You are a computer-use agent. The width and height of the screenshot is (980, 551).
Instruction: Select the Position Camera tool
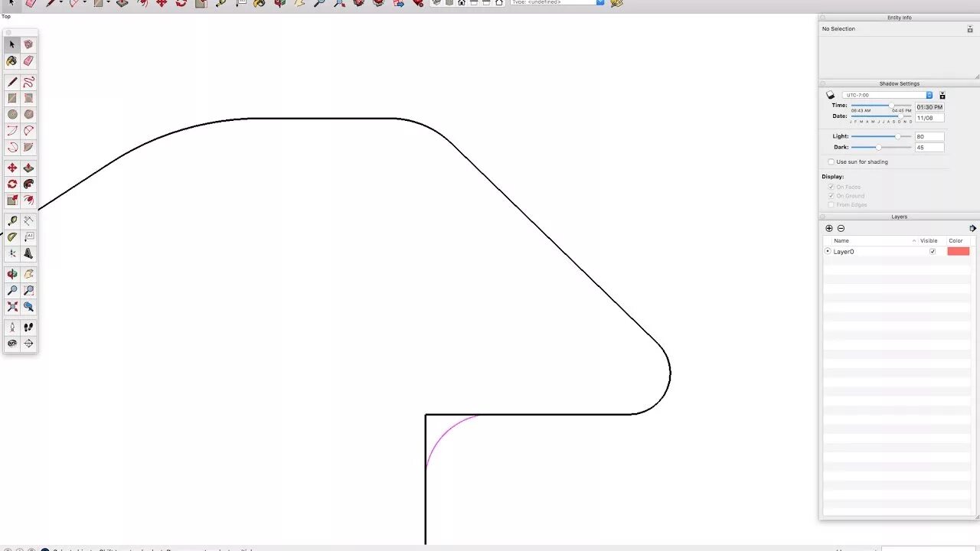[12, 327]
